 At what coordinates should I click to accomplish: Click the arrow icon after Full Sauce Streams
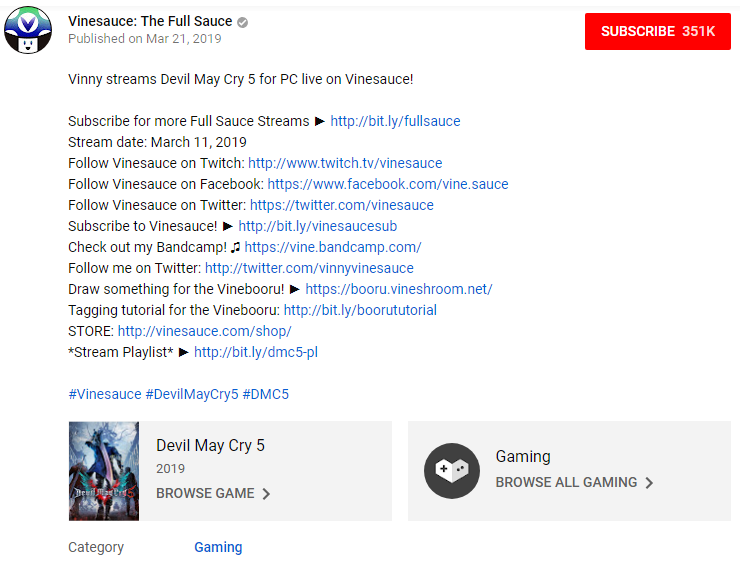pos(320,121)
